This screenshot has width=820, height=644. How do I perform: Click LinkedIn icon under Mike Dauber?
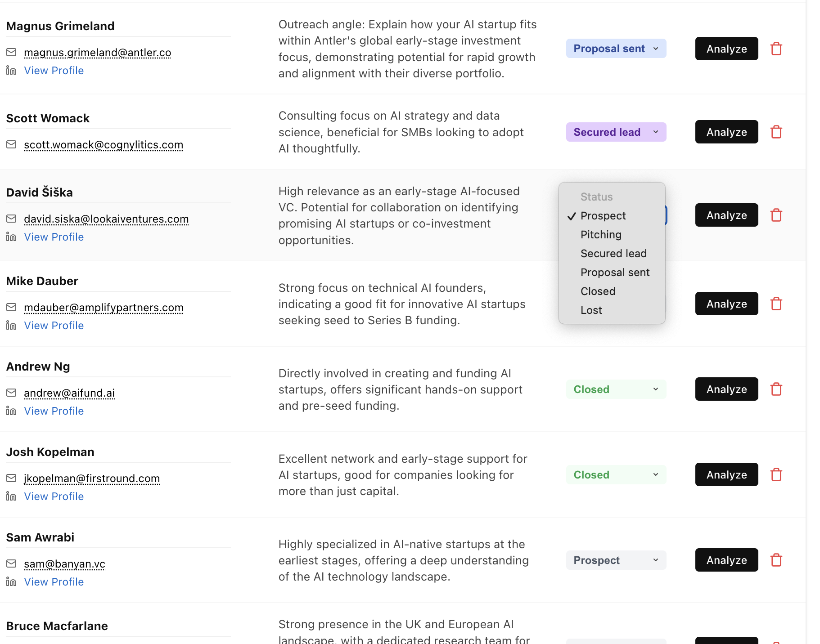[x=11, y=326]
